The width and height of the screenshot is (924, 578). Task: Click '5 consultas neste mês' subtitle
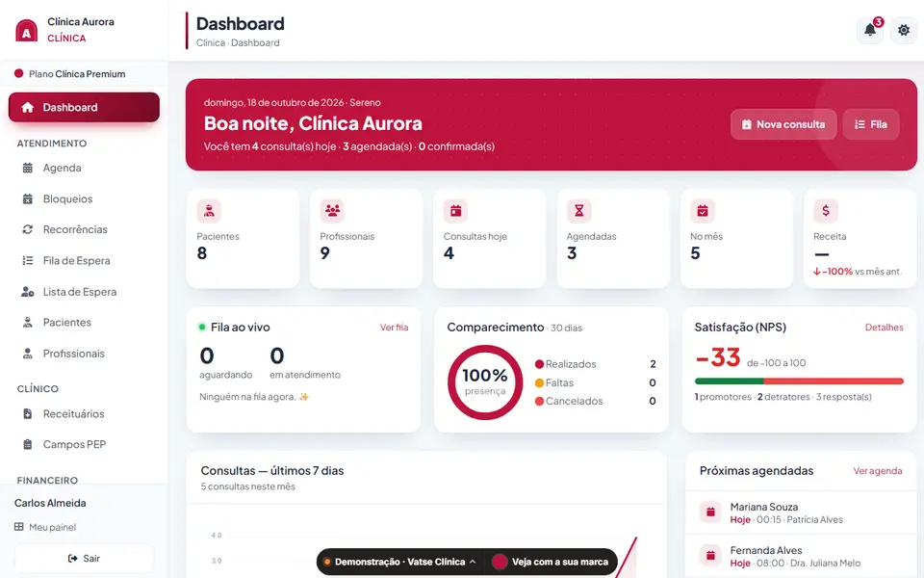coord(247,486)
